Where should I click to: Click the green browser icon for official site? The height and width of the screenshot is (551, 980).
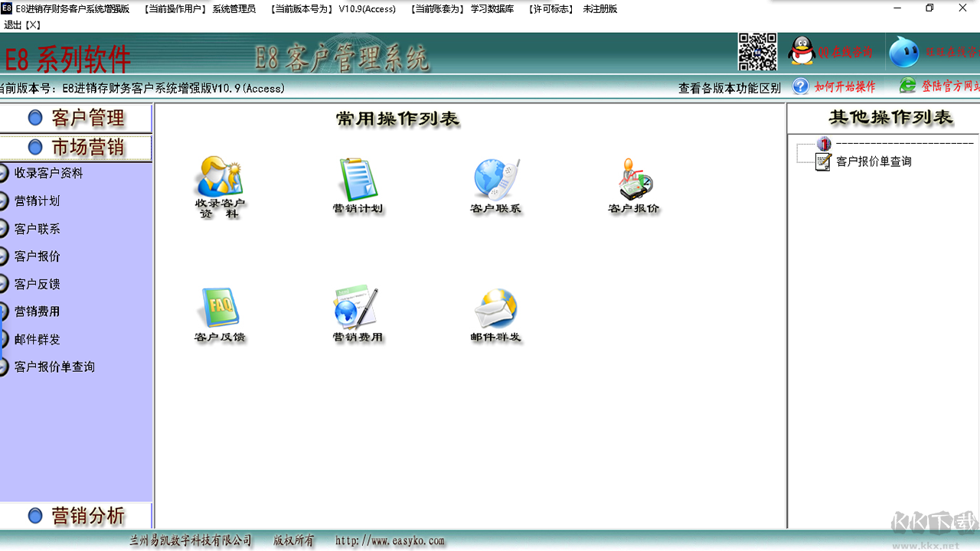pos(907,86)
